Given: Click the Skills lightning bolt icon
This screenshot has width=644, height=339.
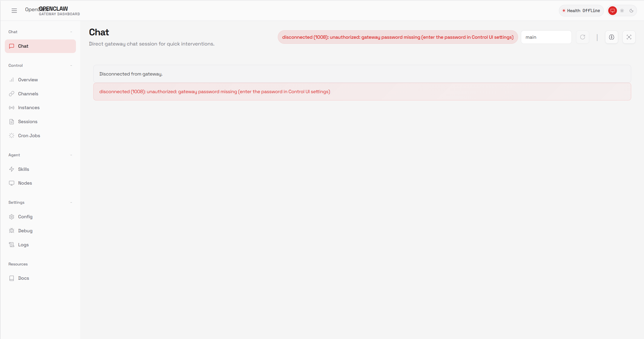Looking at the screenshot, I should [12, 169].
